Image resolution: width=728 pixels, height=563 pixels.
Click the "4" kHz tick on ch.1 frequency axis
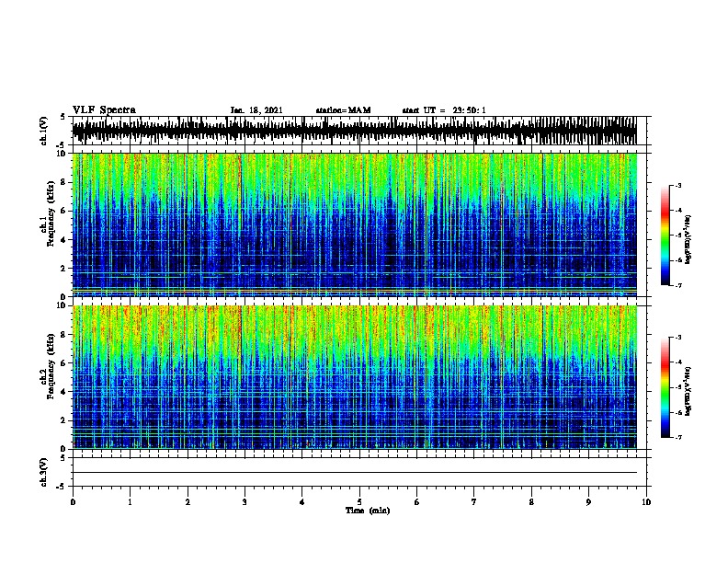[x=64, y=240]
